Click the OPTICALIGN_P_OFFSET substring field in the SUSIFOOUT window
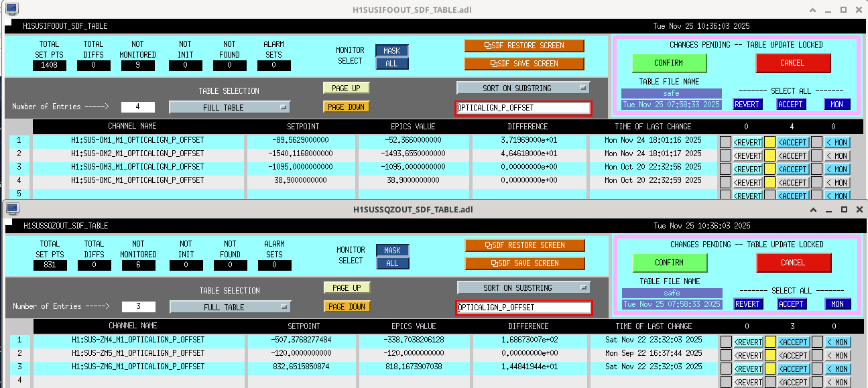The image size is (868, 388). [x=523, y=108]
